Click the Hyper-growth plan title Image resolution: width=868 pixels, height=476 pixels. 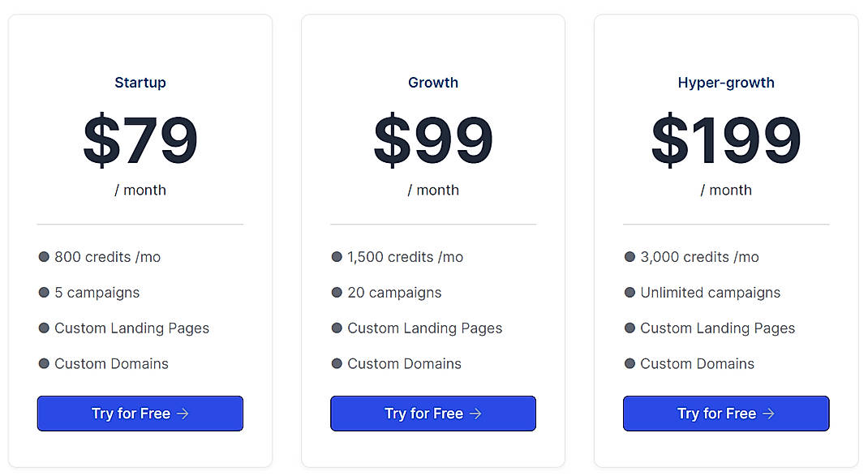point(726,82)
